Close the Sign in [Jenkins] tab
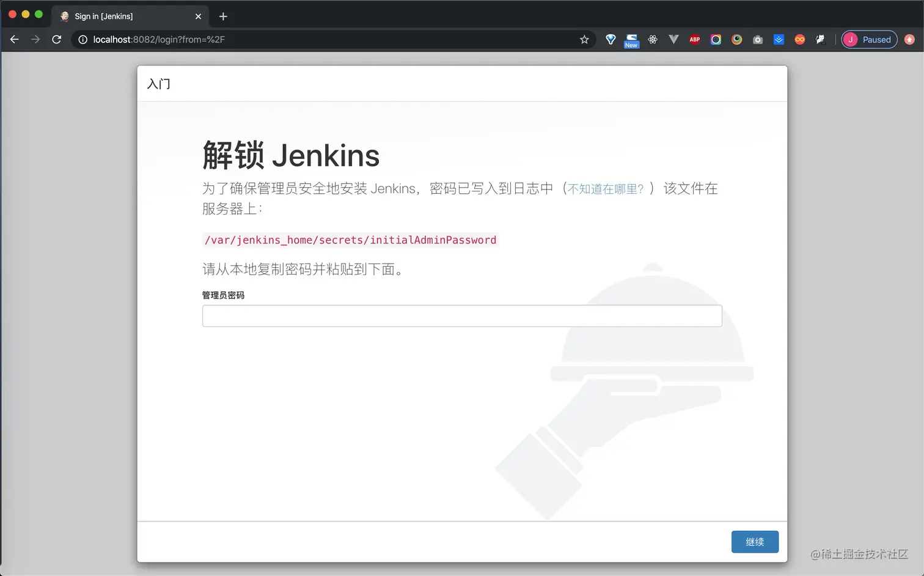Screen dimensions: 924x576 (x=198, y=17)
